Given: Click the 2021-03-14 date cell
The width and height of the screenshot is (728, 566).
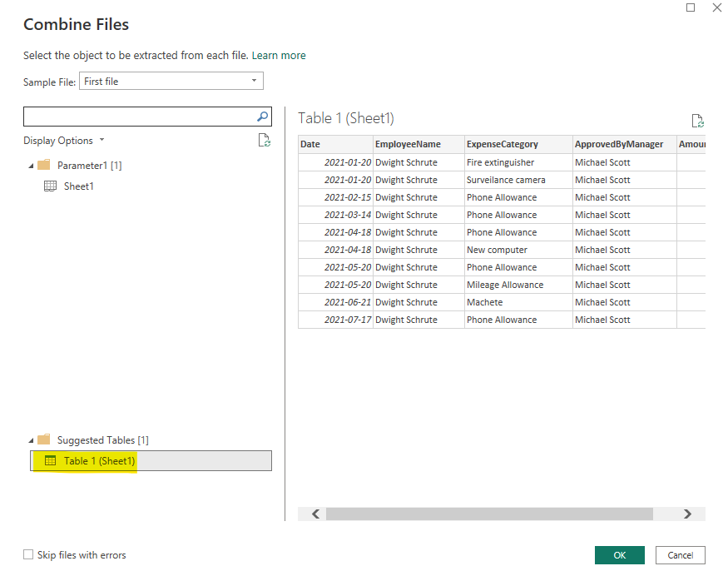Looking at the screenshot, I should point(335,215).
